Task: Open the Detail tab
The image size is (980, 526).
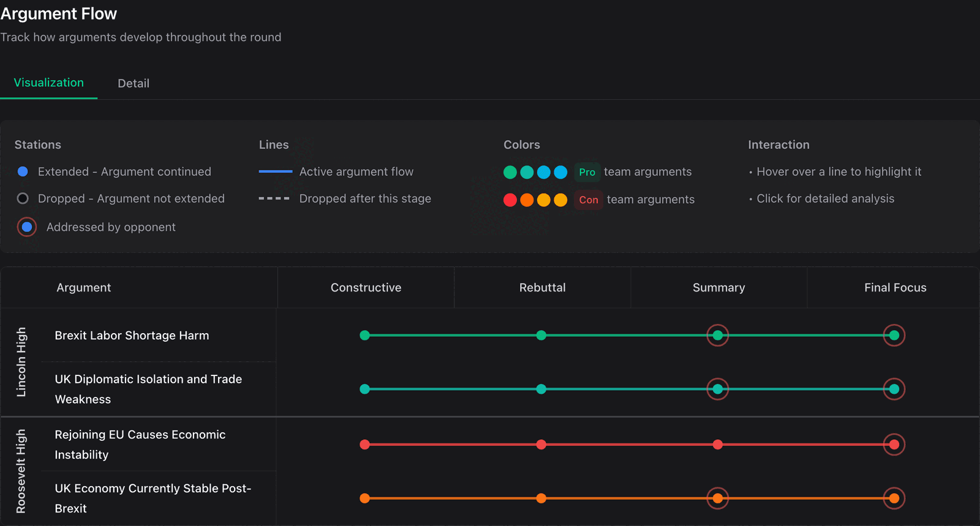Action: pos(134,83)
